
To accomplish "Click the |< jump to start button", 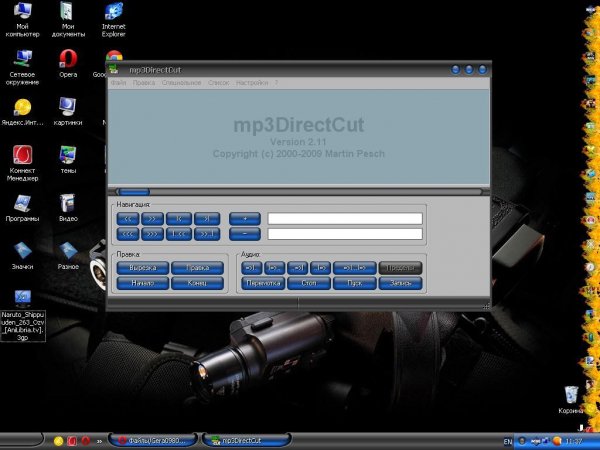I will (x=179, y=218).
